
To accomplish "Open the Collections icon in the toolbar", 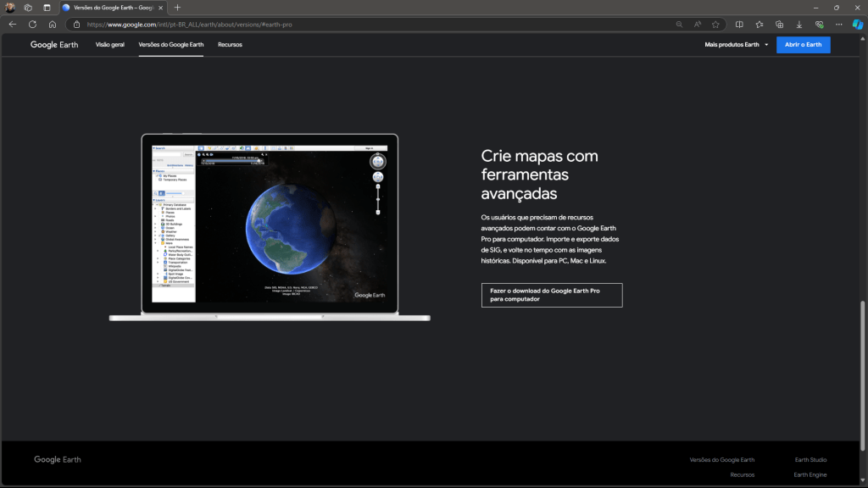I will pyautogui.click(x=779, y=25).
